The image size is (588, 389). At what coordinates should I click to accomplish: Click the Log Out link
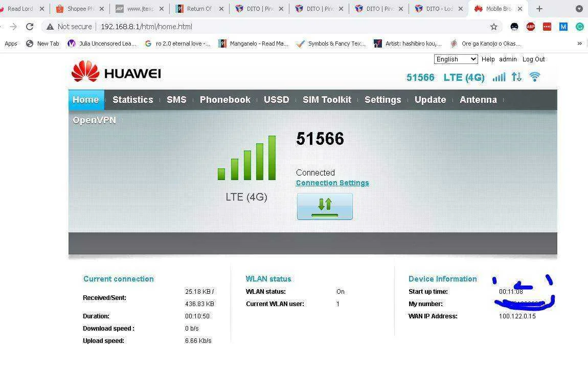[x=533, y=59]
